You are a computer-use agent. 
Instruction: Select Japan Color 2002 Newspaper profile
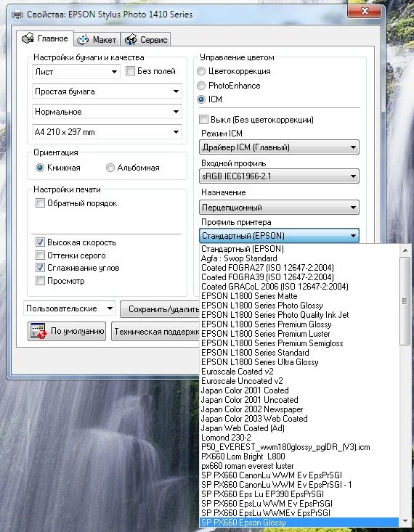pyautogui.click(x=299, y=409)
